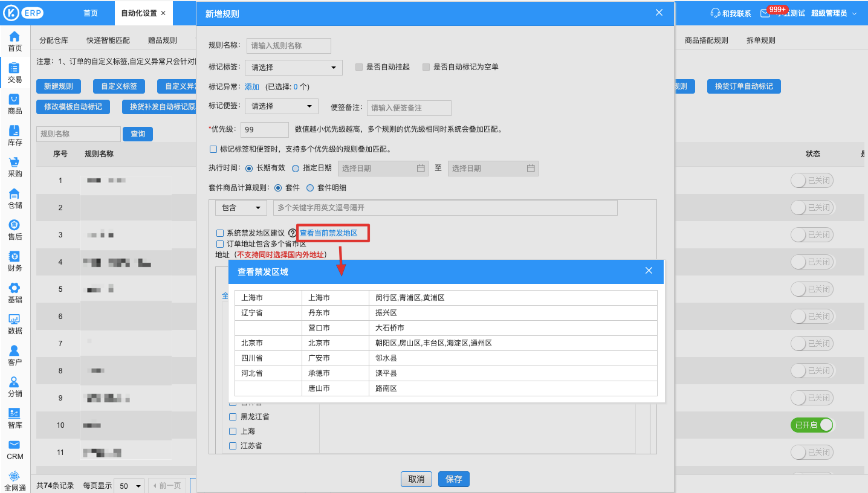Image resolution: width=868 pixels, height=493 pixels.
Task: Open the 分销 distribution sidebar icon
Action: (15, 382)
